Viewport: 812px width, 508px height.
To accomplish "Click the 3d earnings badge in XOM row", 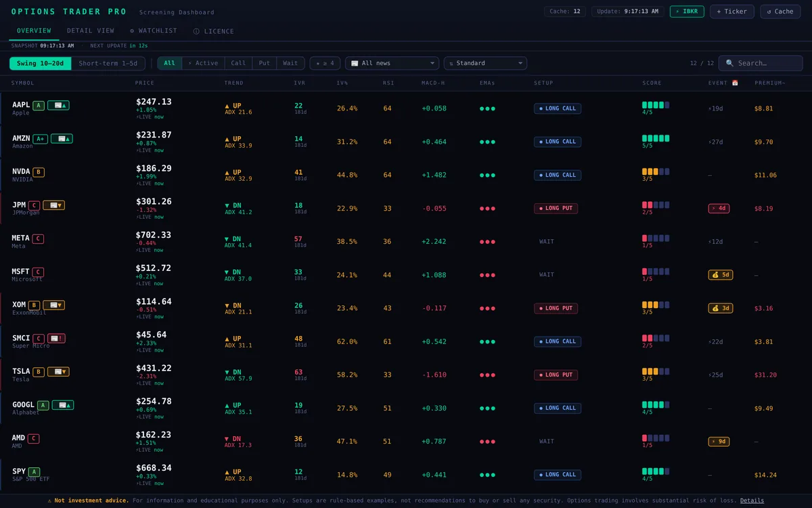I will [x=720, y=308].
